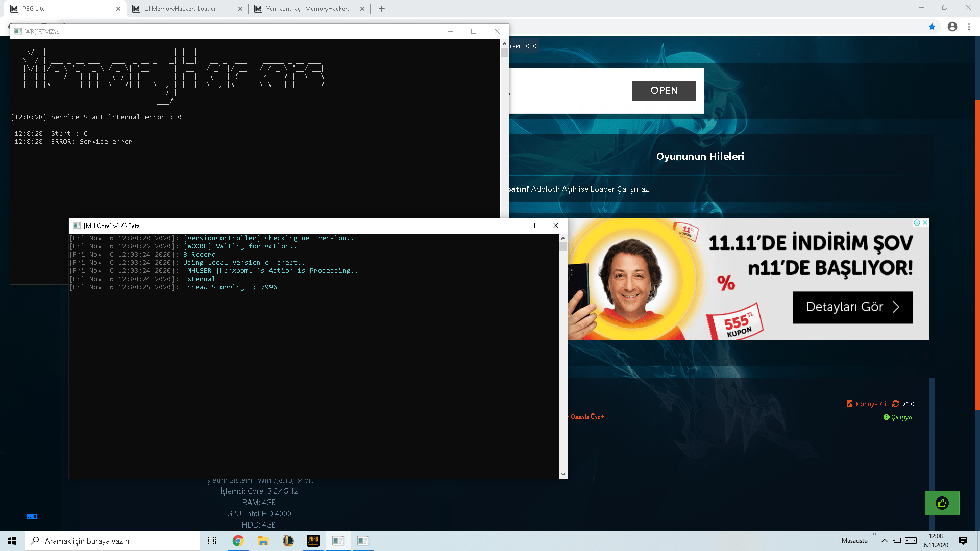The width and height of the screenshot is (980, 551).
Task: Click the WR[fRTMZ\b console window icon
Action: click(x=18, y=31)
